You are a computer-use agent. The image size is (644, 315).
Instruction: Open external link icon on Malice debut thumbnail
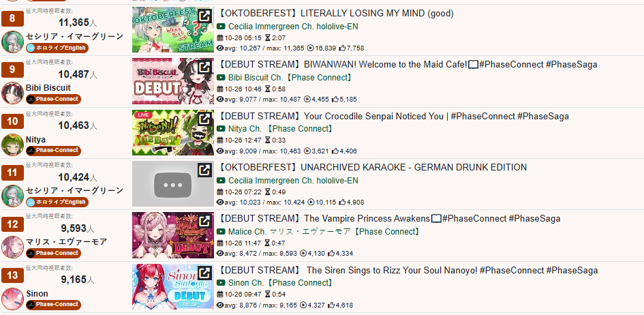tap(204, 222)
